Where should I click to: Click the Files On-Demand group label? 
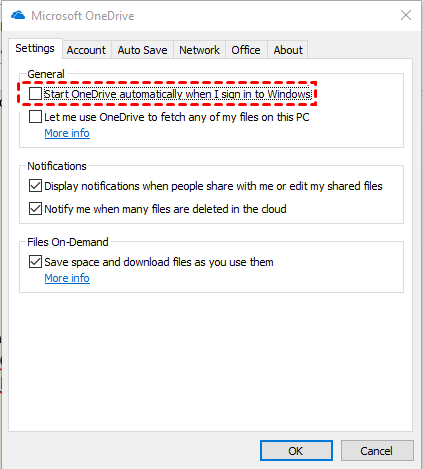[x=68, y=242]
